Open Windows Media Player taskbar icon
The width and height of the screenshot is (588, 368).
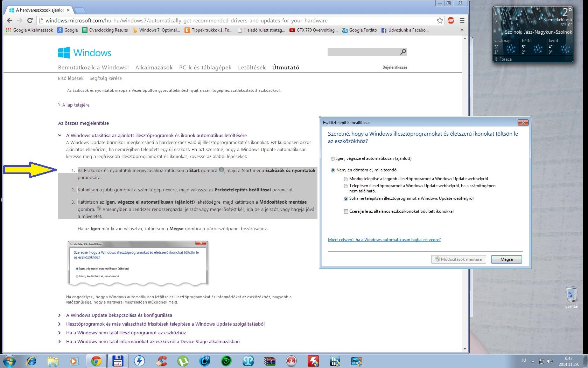point(74,361)
